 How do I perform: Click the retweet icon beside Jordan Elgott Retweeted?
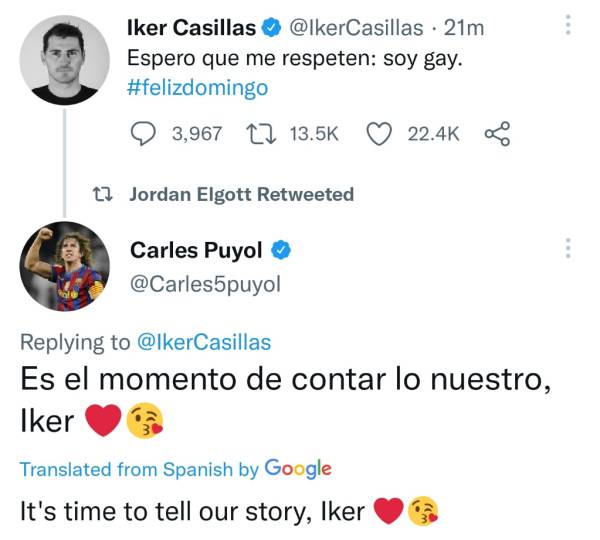101,194
